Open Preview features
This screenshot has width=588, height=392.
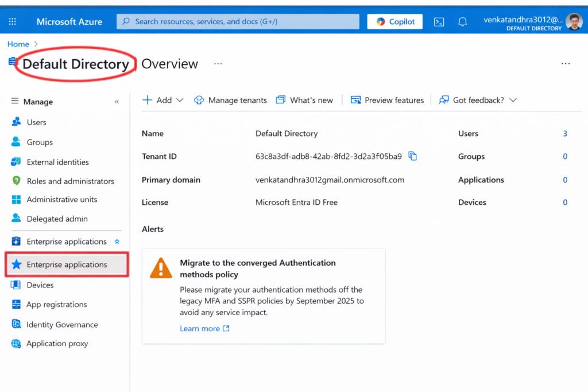click(387, 100)
